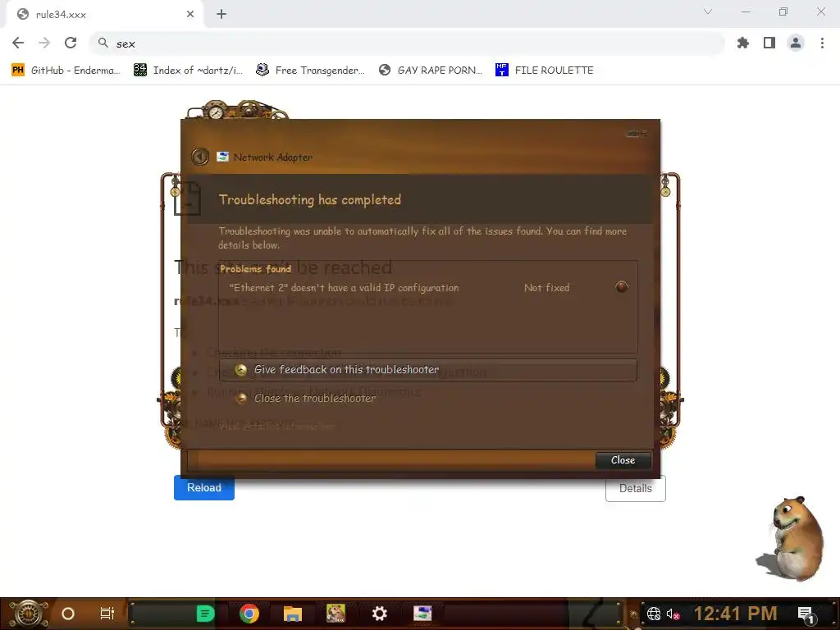Open the FILE ROULETTE bookmark
The height and width of the screenshot is (630, 840).
545,71
